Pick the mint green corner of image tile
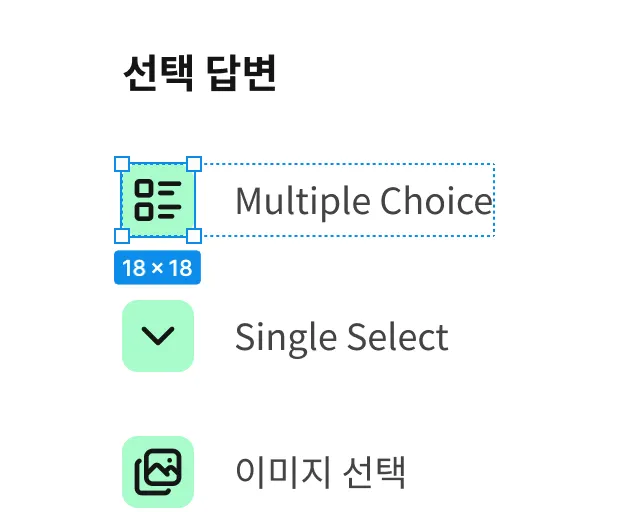This screenshot has width=632, height=512. click(x=129, y=443)
